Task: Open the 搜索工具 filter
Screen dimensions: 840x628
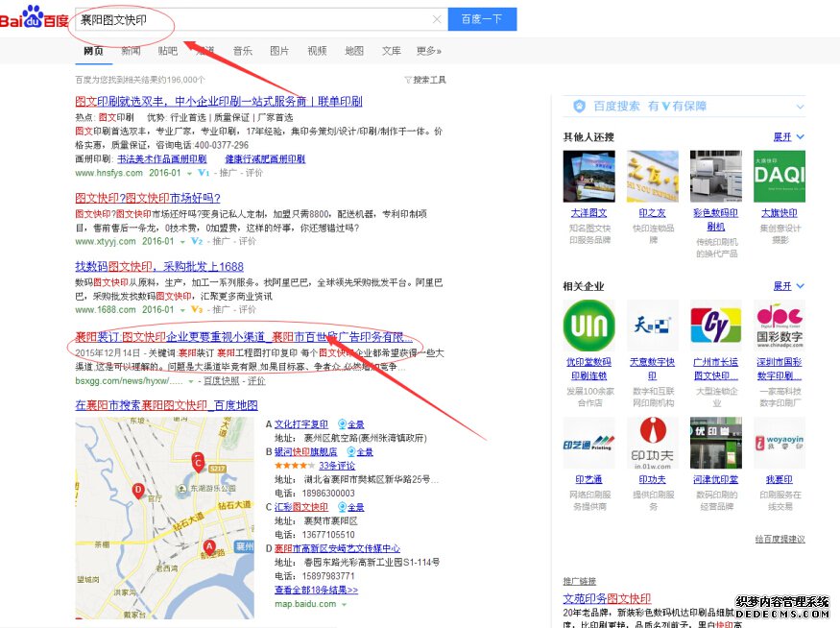Action: pyautogui.click(x=425, y=80)
